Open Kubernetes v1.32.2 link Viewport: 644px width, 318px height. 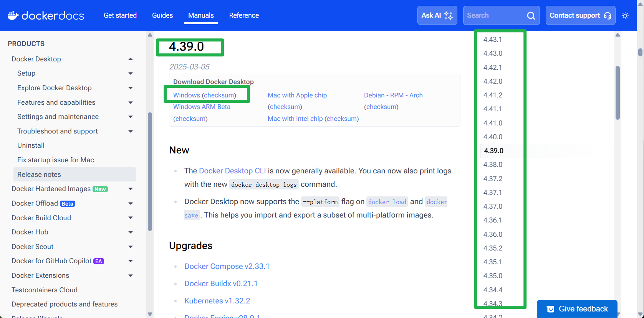click(217, 301)
